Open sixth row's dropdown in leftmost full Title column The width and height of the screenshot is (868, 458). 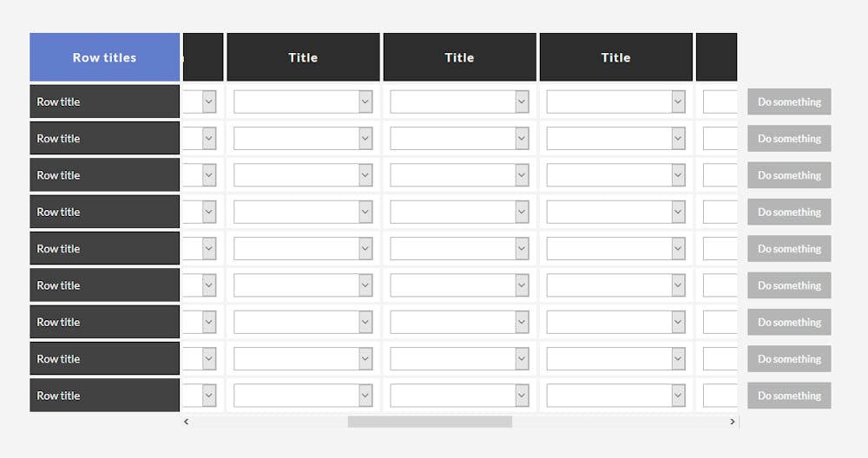tap(303, 285)
